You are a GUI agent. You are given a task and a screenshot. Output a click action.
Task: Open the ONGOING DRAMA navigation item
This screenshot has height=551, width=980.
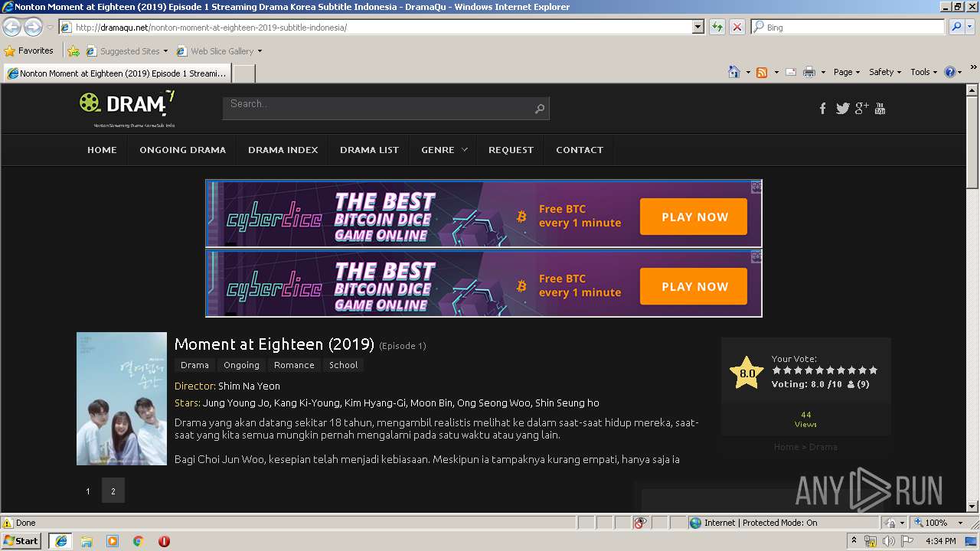point(182,150)
